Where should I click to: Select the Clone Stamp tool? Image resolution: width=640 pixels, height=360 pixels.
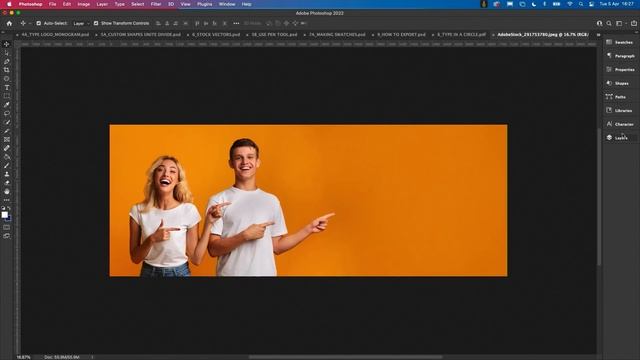pyautogui.click(x=7, y=174)
